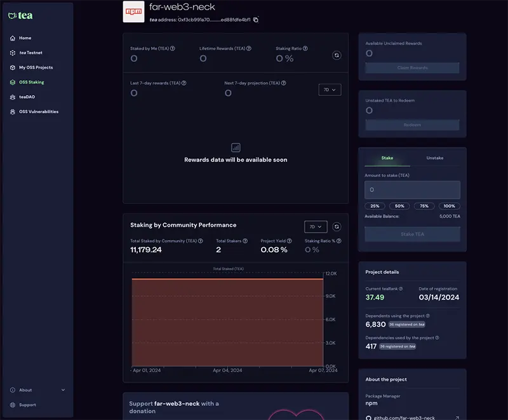Show help for Current teaRank
The height and width of the screenshot is (420, 508).
point(401,288)
